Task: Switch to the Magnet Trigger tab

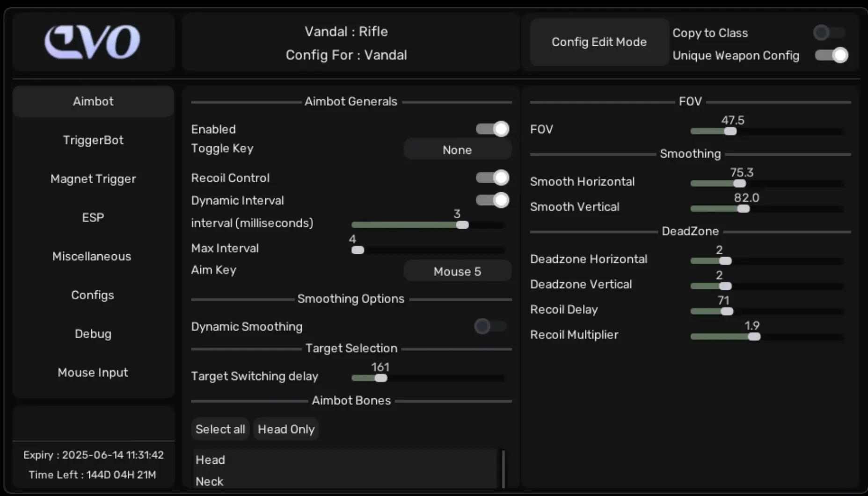Action: pos(93,179)
